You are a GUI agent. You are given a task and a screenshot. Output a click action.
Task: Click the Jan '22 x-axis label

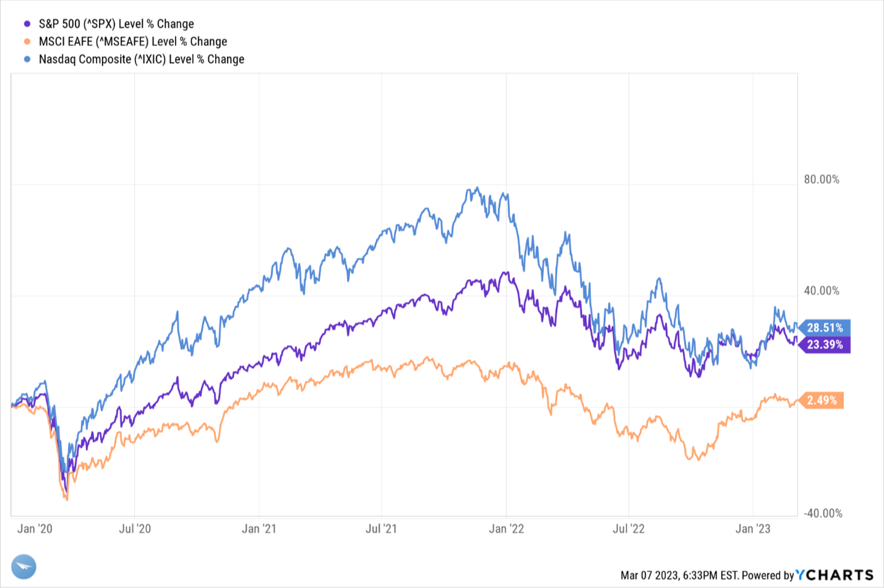click(506, 529)
